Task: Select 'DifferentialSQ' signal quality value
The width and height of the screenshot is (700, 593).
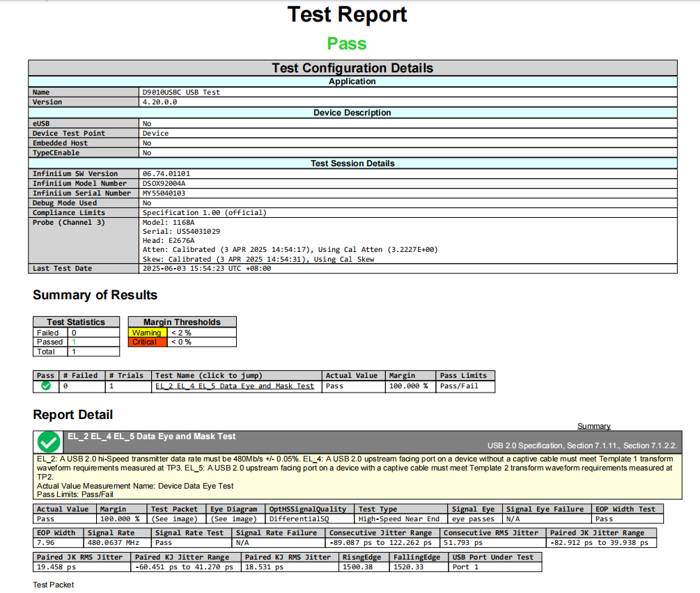Action: [x=299, y=519]
